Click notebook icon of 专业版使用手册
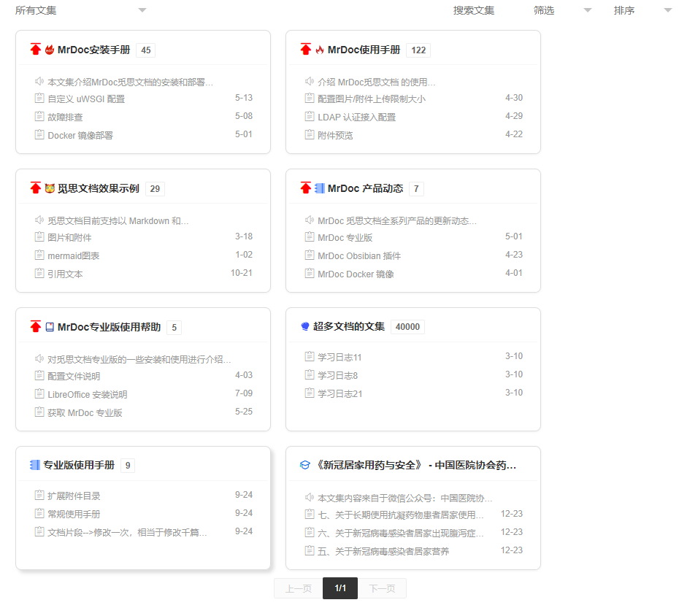This screenshot has height=616, width=698. [35, 465]
